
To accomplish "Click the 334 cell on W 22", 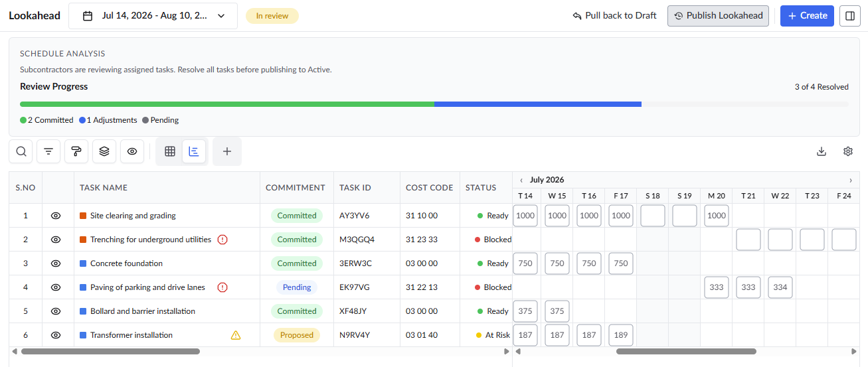I will (780, 287).
